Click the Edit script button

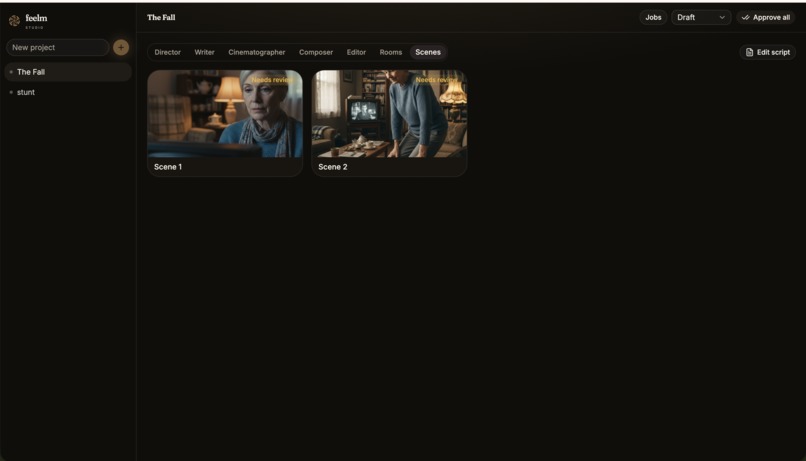click(768, 52)
